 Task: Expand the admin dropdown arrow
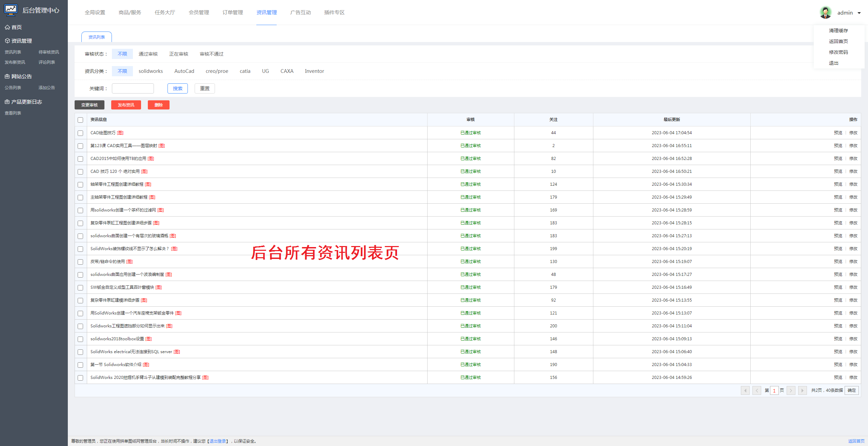pyautogui.click(x=859, y=13)
